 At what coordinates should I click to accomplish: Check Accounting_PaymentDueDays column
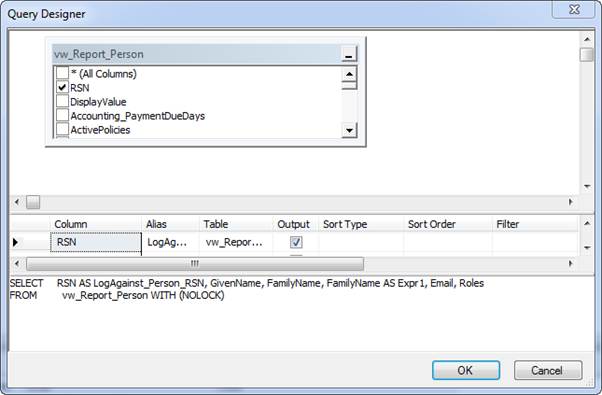tap(62, 115)
